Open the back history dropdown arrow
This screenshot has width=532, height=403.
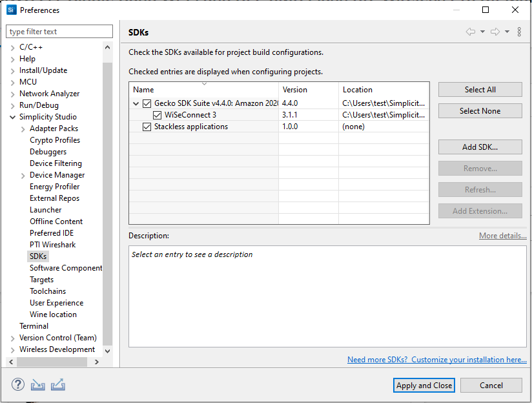[x=482, y=32]
